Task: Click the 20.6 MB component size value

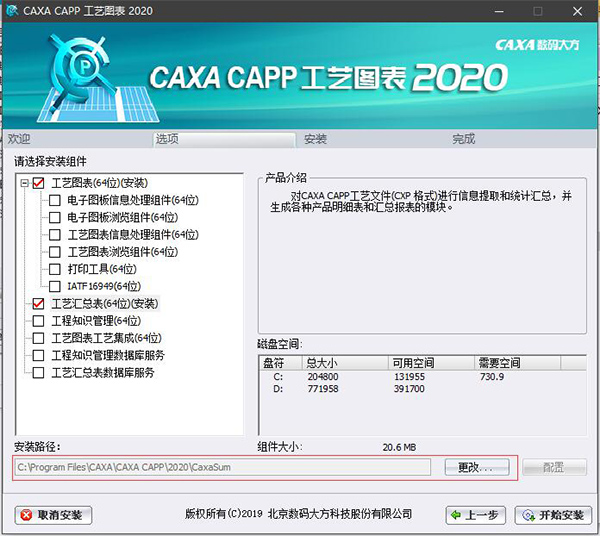Action: (399, 447)
